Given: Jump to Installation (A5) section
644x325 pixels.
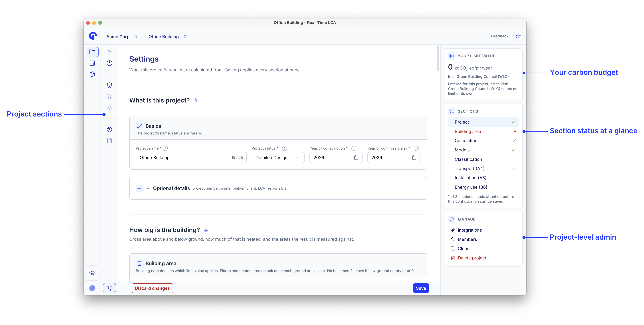Looking at the screenshot, I should [x=483, y=178].
